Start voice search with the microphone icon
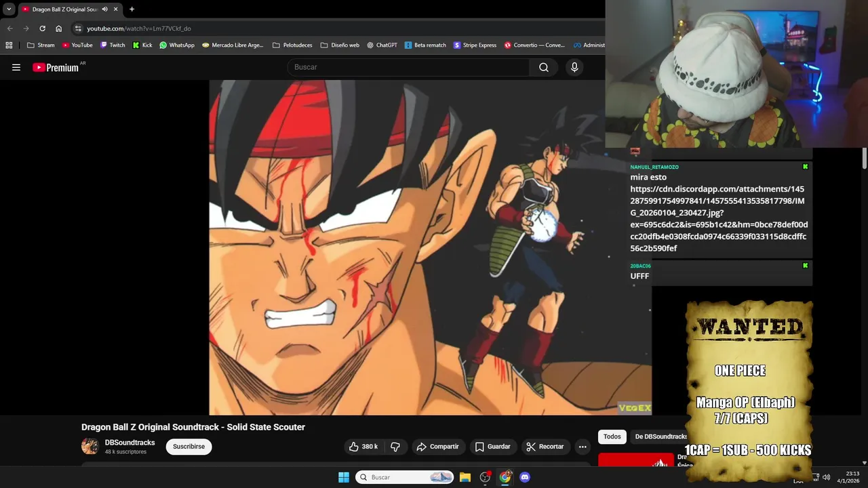The image size is (868, 488). point(574,67)
